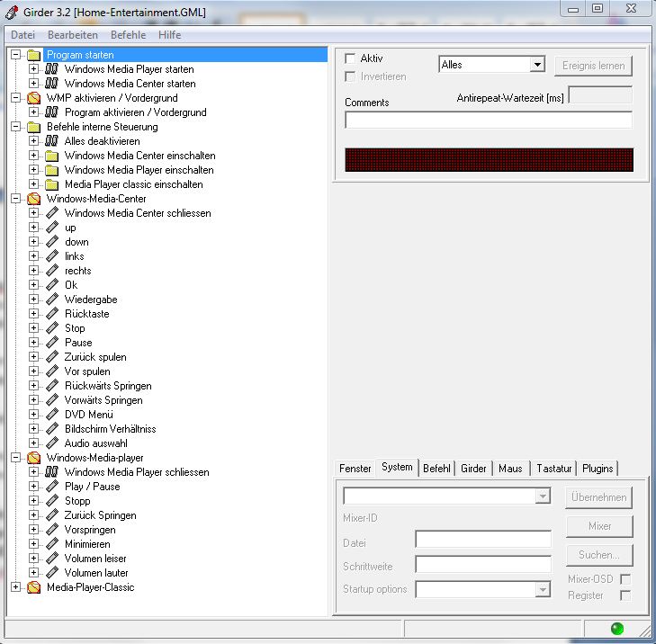
Task: Click the folder icon beside Media Player classic einschalten
Action: point(51,184)
